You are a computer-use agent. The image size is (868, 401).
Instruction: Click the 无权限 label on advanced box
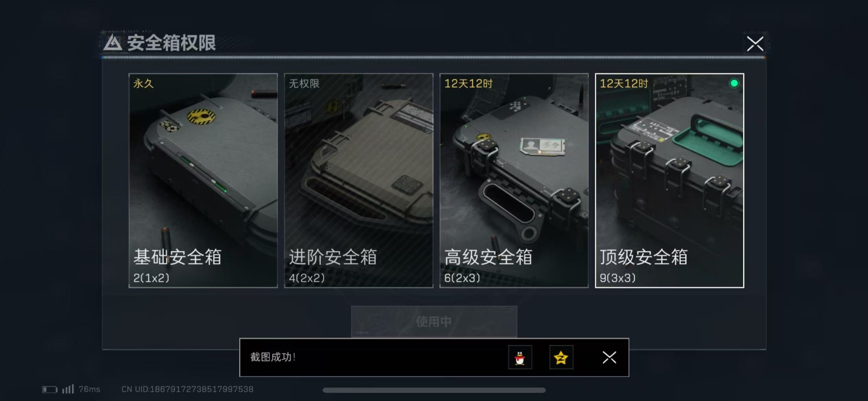point(304,84)
